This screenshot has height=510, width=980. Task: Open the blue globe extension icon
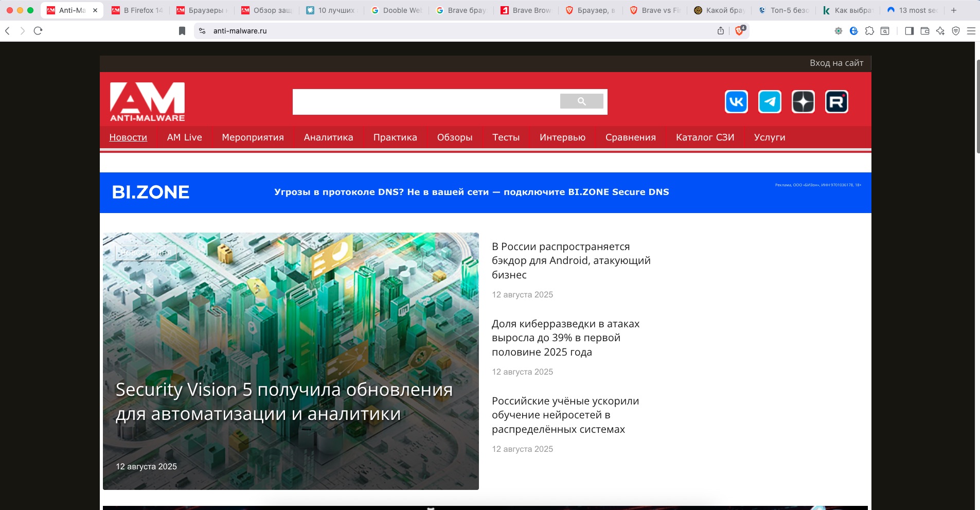(x=854, y=31)
